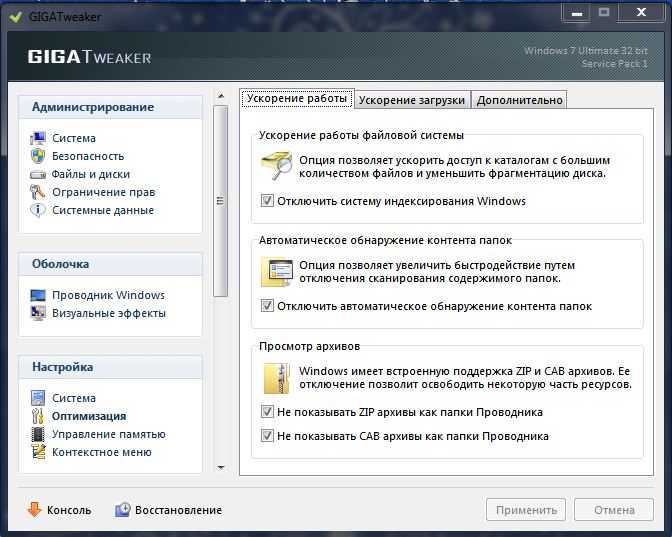The image size is (672, 537).
Task: Click the Администрирование section header
Action: point(111,107)
